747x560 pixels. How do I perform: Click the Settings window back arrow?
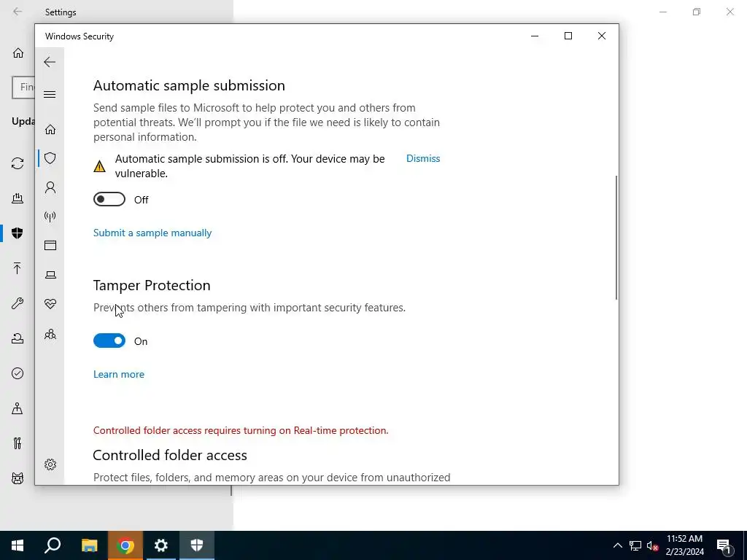18,12
